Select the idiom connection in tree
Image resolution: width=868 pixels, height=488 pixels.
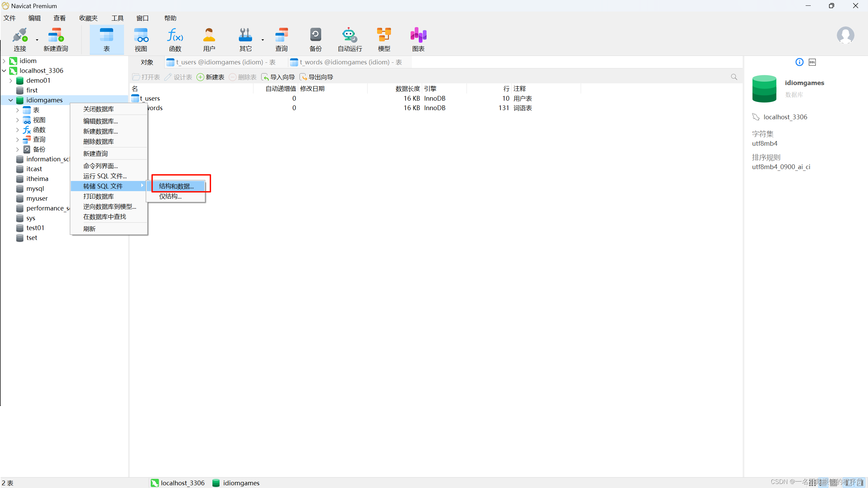tap(28, 61)
